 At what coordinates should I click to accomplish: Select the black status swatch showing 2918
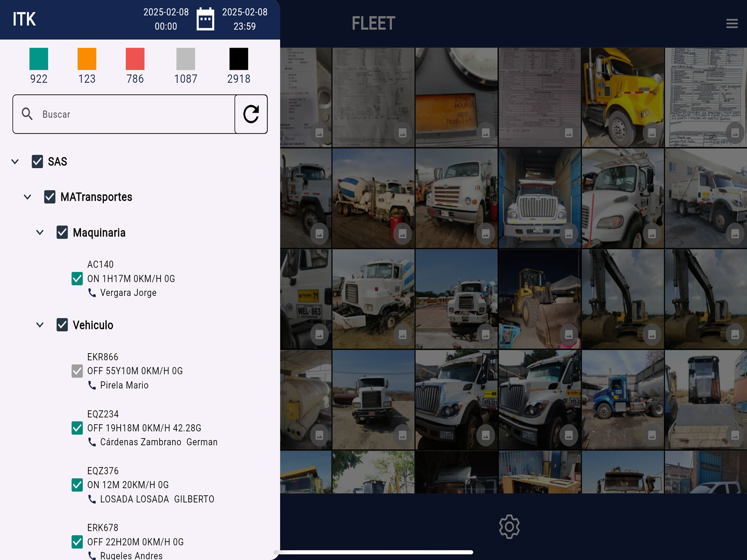(x=239, y=59)
